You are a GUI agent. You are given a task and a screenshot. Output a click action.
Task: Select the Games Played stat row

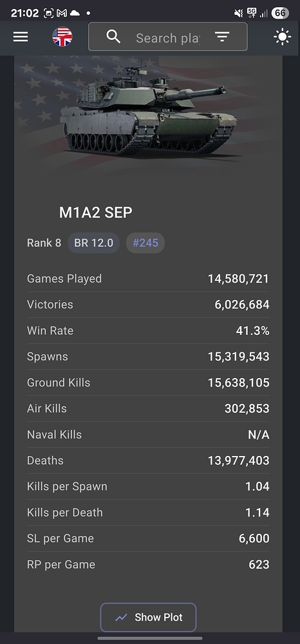[148, 279]
